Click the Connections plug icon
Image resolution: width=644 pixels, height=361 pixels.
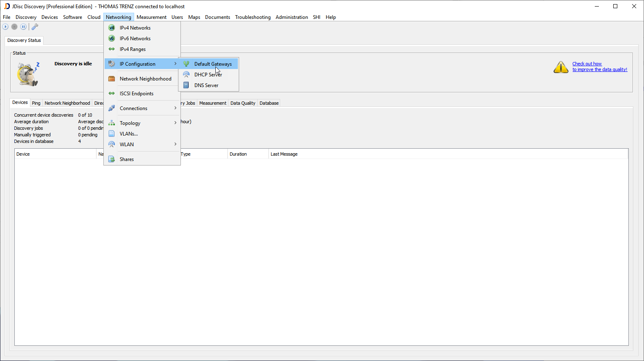[x=112, y=108]
